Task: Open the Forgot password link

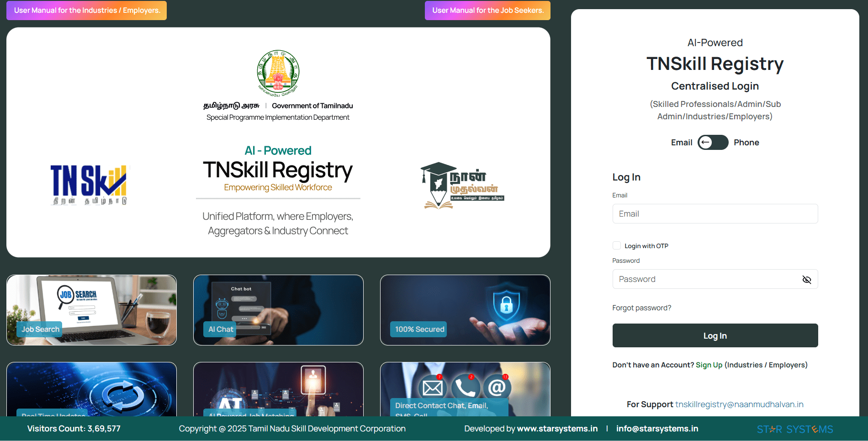Action: (x=641, y=308)
